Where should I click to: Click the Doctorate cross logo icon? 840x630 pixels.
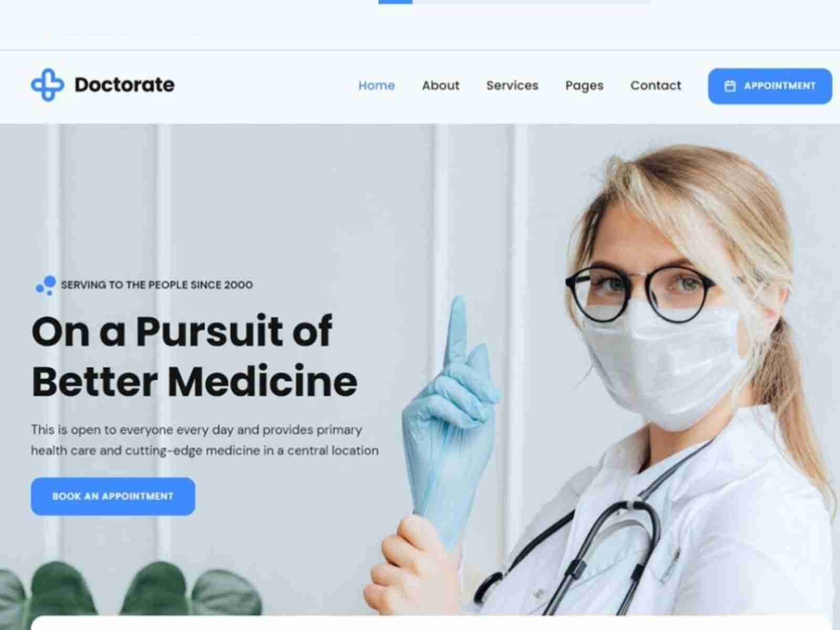pos(47,85)
